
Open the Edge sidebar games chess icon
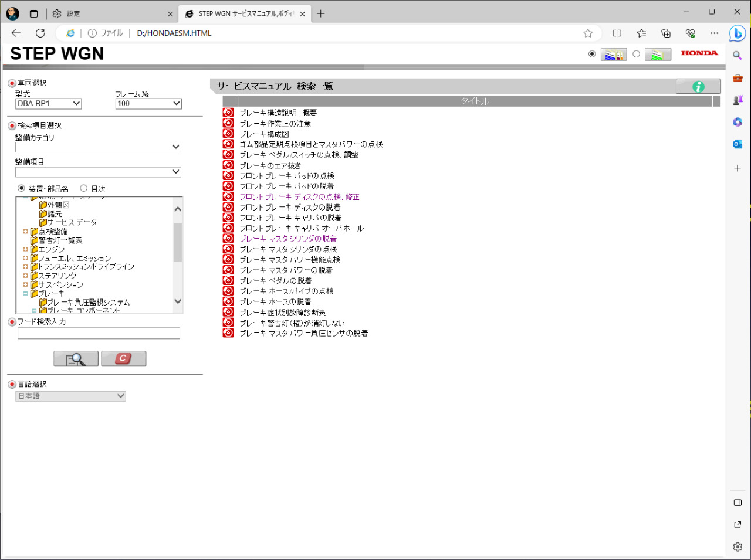click(738, 100)
